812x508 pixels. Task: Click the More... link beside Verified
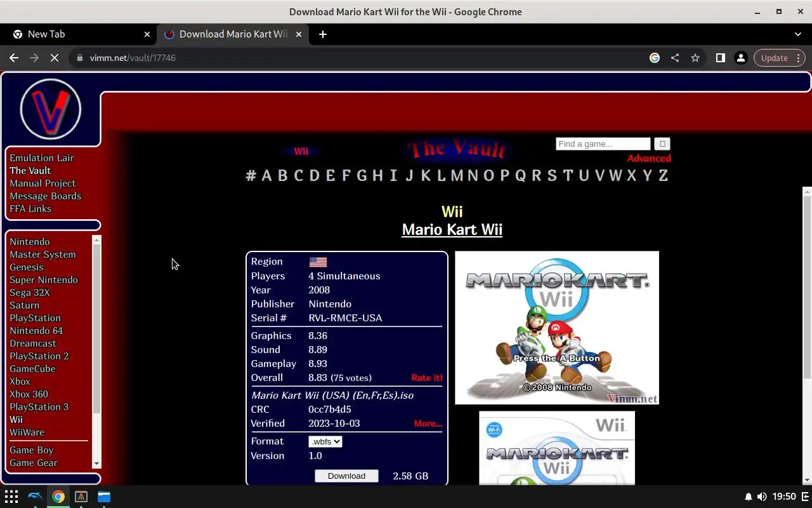pyautogui.click(x=428, y=424)
